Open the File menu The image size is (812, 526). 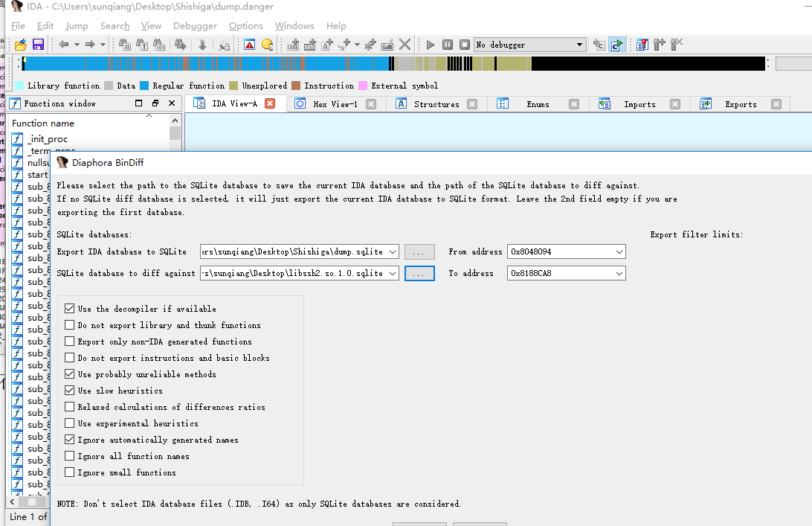18,26
